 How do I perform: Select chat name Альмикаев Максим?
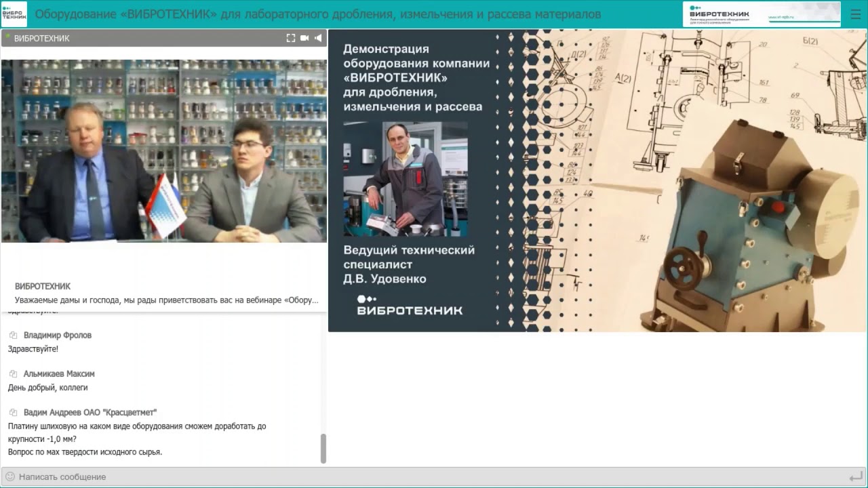pyautogui.click(x=59, y=373)
